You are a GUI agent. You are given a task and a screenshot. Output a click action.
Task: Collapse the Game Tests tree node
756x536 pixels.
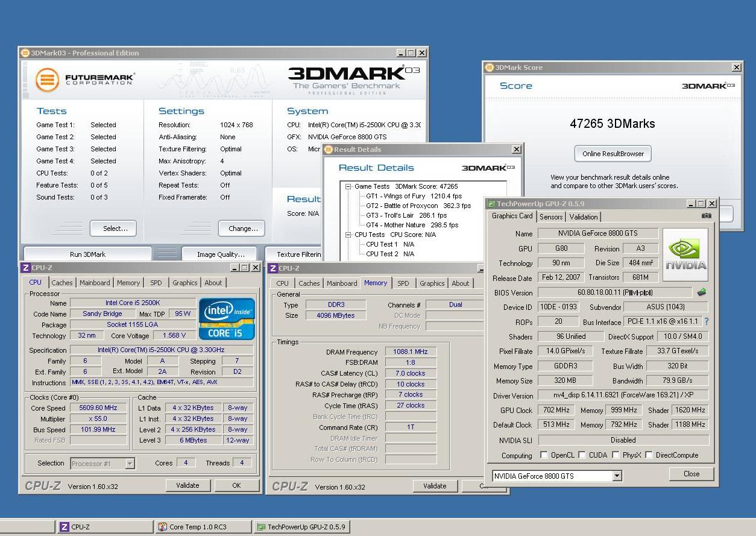tap(348, 187)
